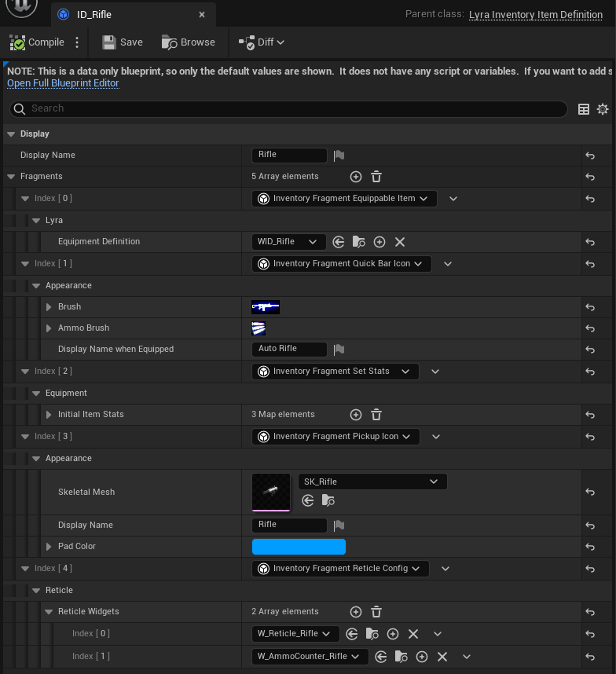616x674 pixels.
Task: Open the Diff dropdown
Action: point(262,42)
